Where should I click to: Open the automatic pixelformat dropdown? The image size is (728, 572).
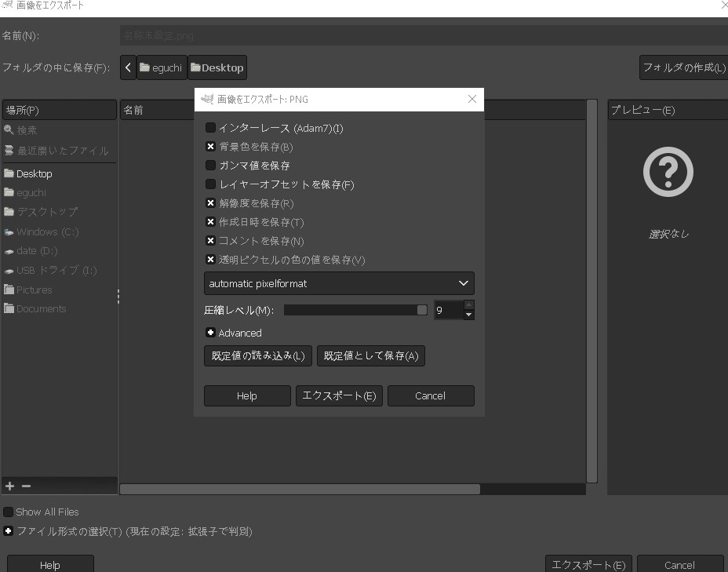(339, 283)
